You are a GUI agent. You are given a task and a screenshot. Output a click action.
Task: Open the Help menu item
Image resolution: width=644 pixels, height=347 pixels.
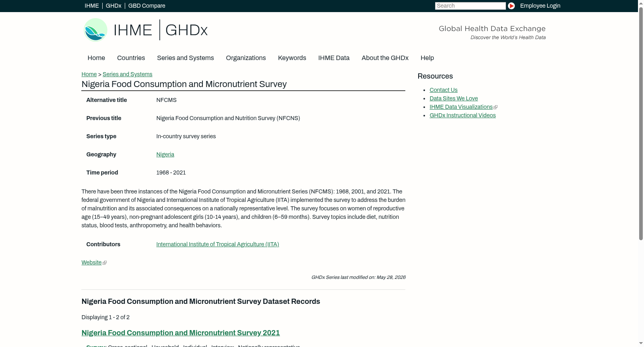click(x=427, y=58)
